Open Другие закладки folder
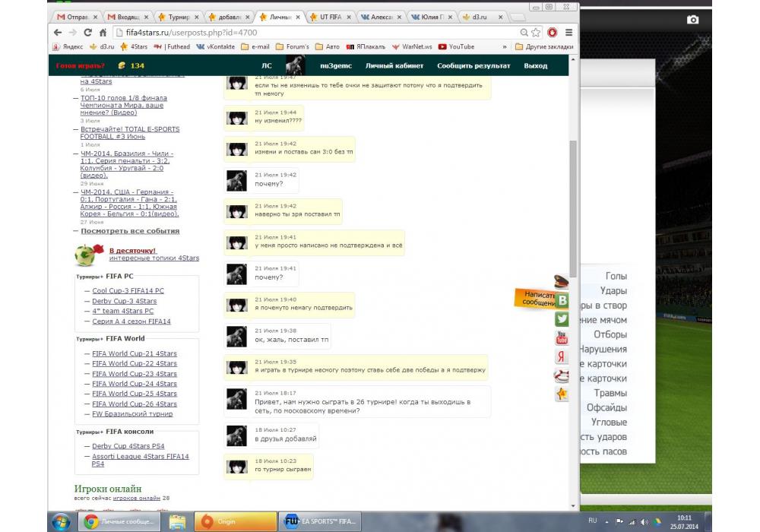This screenshot has height=532, width=760. pyautogui.click(x=544, y=47)
